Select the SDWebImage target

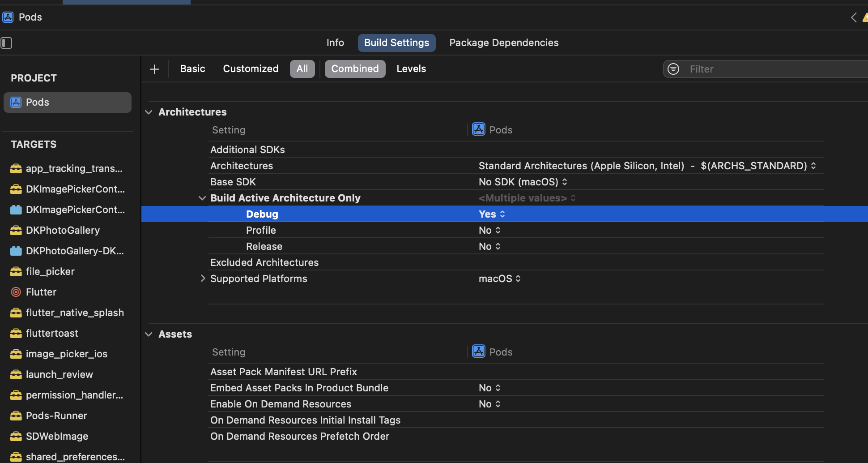click(57, 436)
